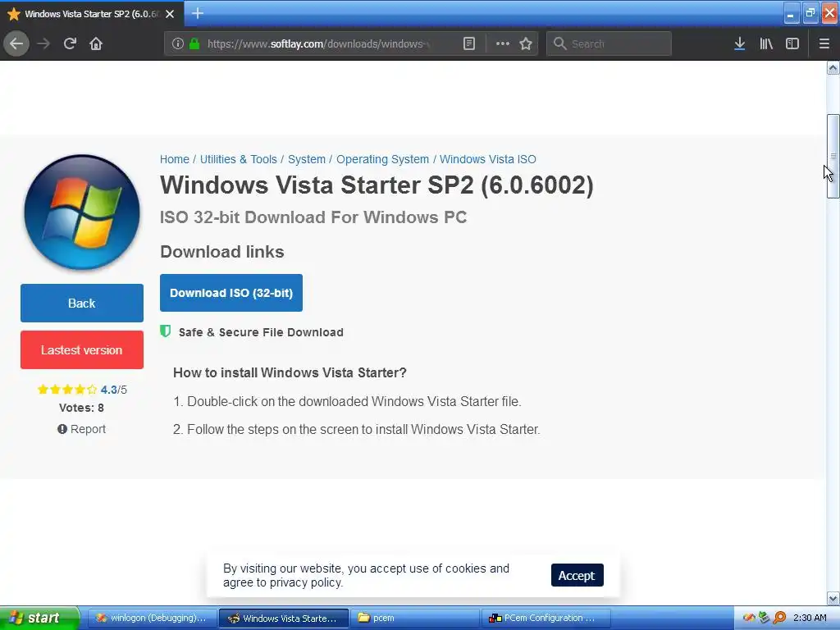Click the page scrollbar down arrow
The image size is (840, 630).
pyautogui.click(x=833, y=598)
